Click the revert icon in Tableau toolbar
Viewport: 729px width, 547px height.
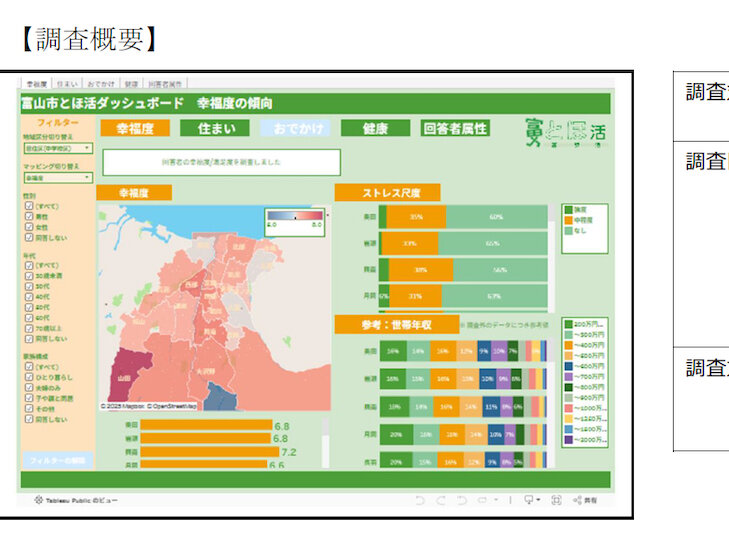click(461, 499)
